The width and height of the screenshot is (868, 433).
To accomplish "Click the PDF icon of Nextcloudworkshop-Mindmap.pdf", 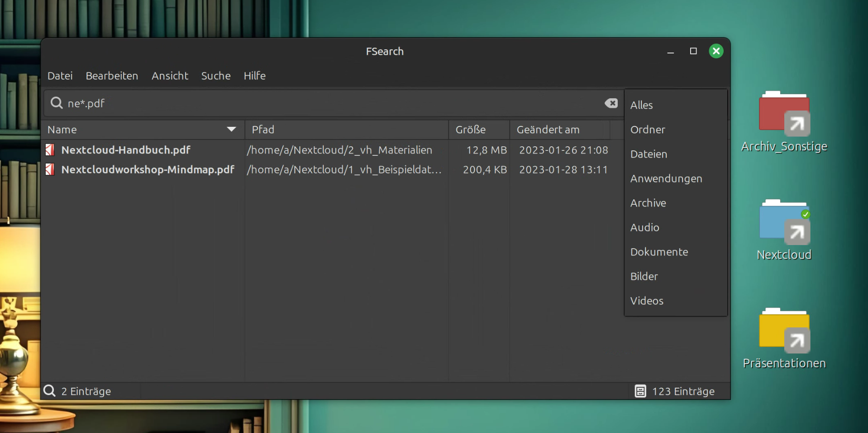I will (x=50, y=169).
